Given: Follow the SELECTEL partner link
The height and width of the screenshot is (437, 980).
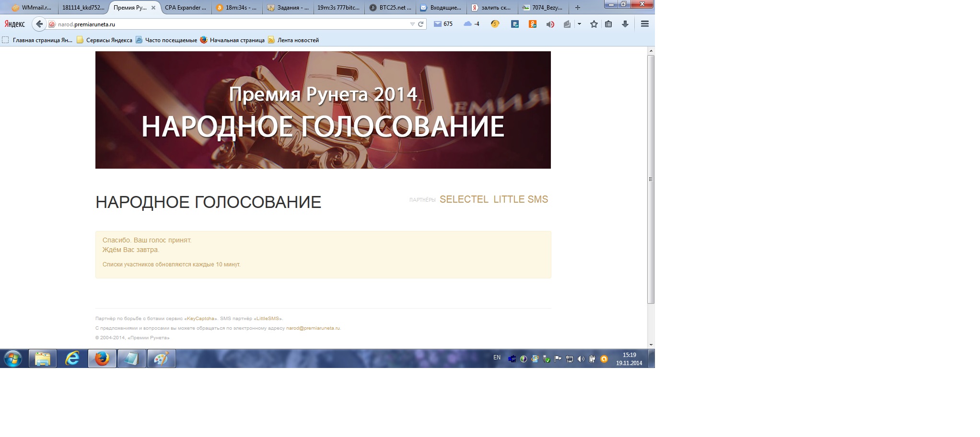Looking at the screenshot, I should coord(464,199).
